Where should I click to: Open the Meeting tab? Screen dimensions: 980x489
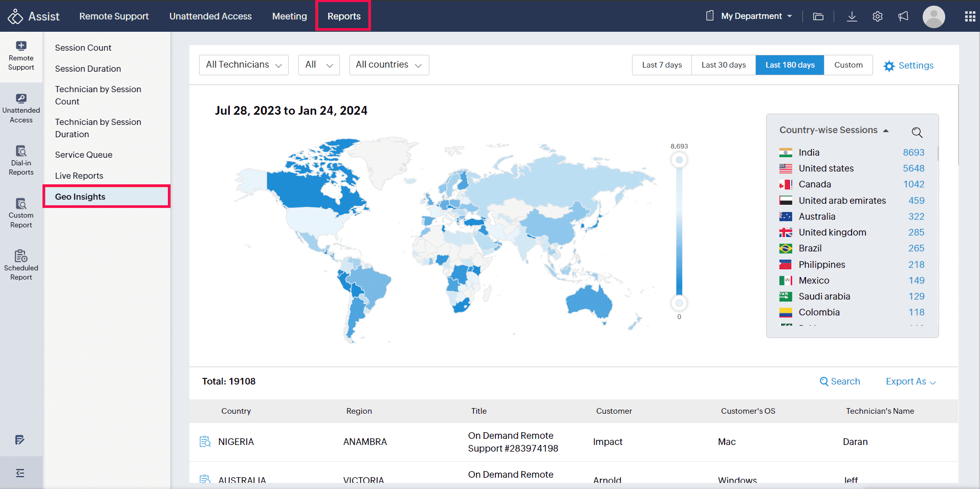pyautogui.click(x=289, y=16)
